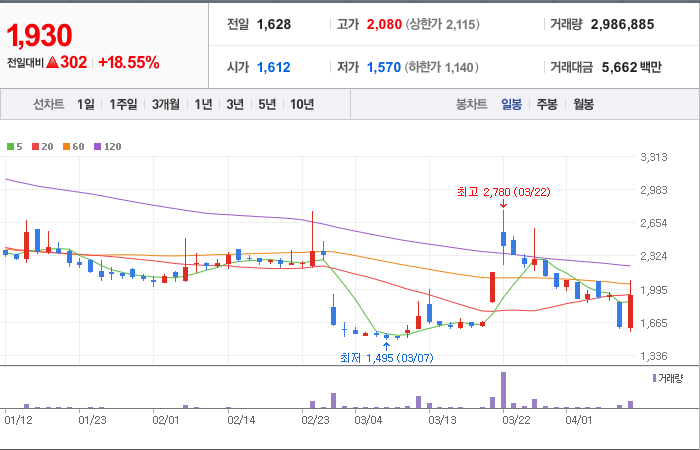
Task: Click the 최저 1,495 (03/07) marker
Action: [x=387, y=358]
